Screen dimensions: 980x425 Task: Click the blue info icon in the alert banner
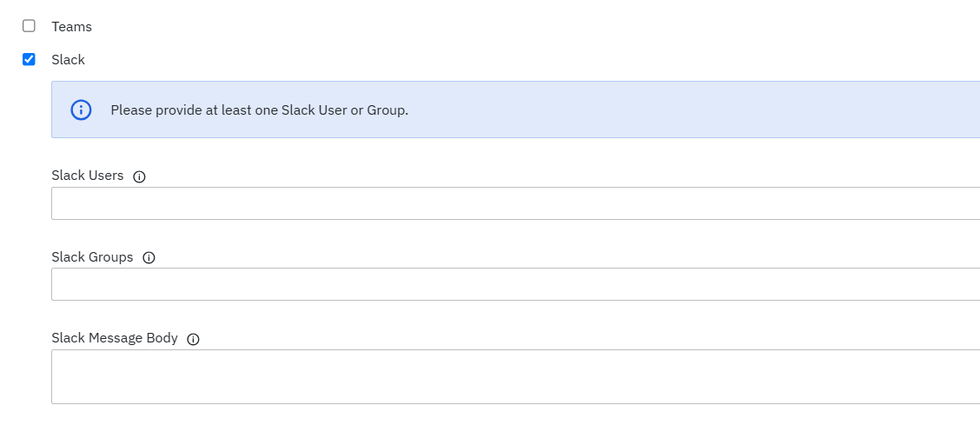(x=81, y=110)
